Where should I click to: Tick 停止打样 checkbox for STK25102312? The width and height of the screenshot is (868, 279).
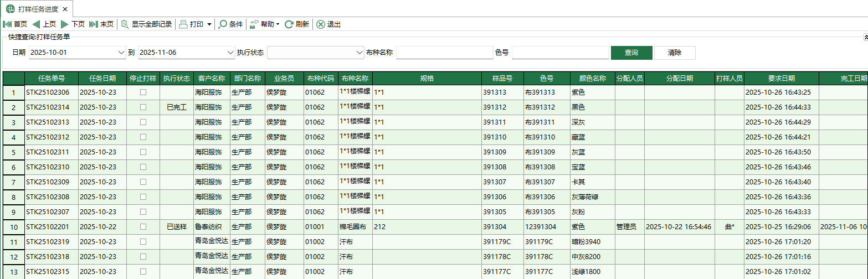pos(143,137)
